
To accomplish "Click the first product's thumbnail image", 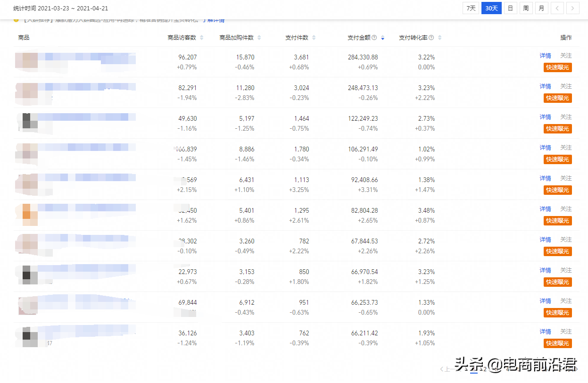I will click(x=26, y=61).
